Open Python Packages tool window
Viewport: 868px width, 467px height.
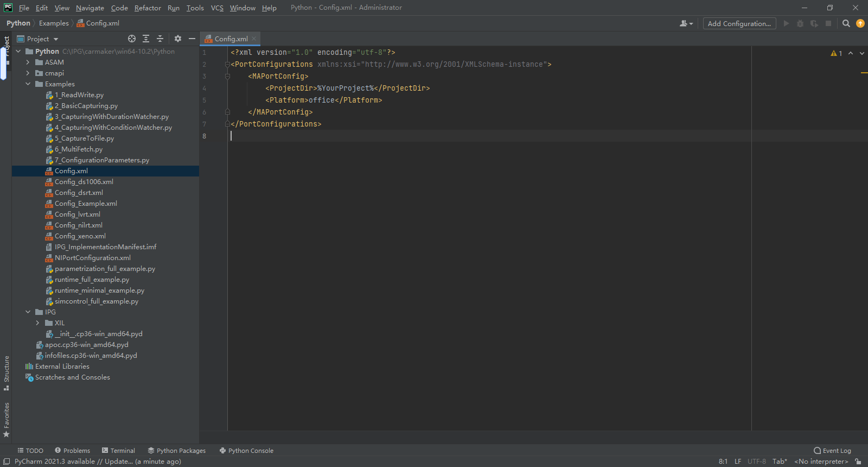click(x=177, y=451)
